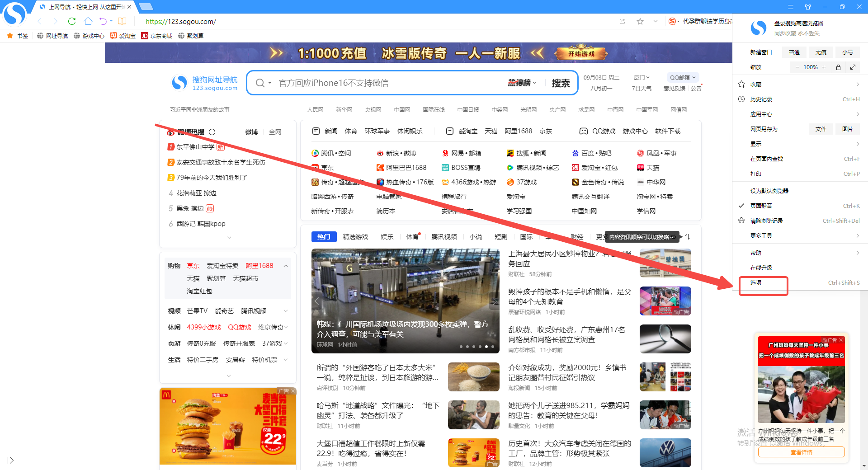Close the popup ad at bottom right
868x470 pixels.
(x=841, y=340)
